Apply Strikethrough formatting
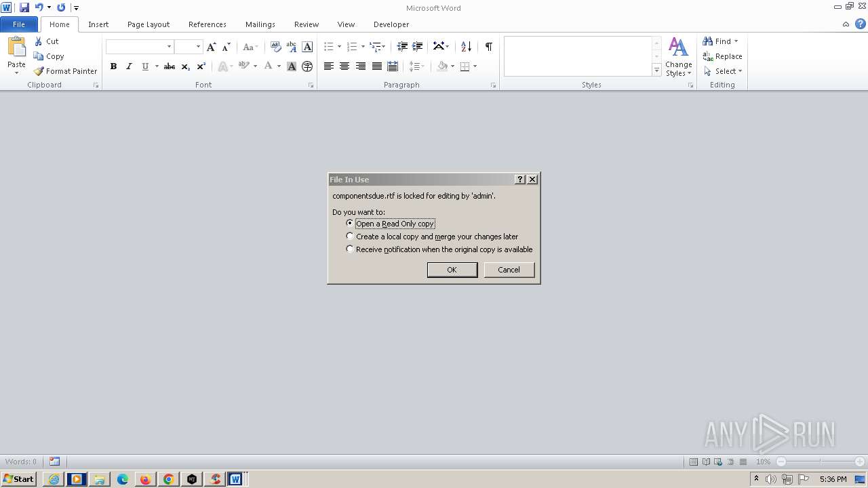Image resolution: width=868 pixels, height=488 pixels. (170, 66)
